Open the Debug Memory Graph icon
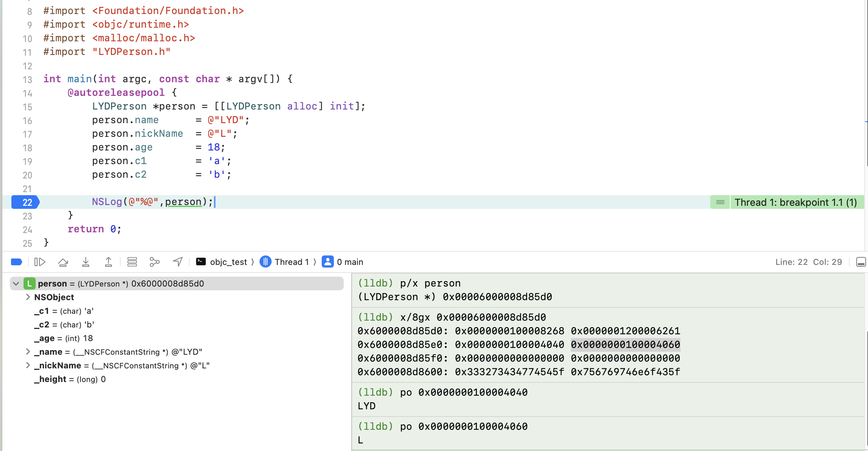The width and height of the screenshot is (868, 451). 154,262
